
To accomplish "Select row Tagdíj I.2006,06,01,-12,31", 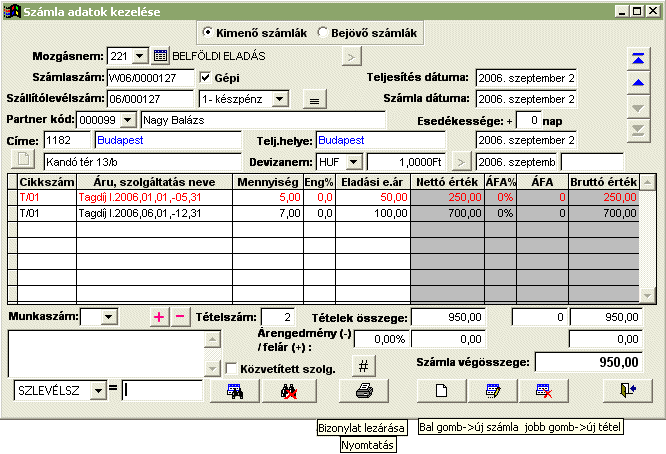I will coord(324,213).
